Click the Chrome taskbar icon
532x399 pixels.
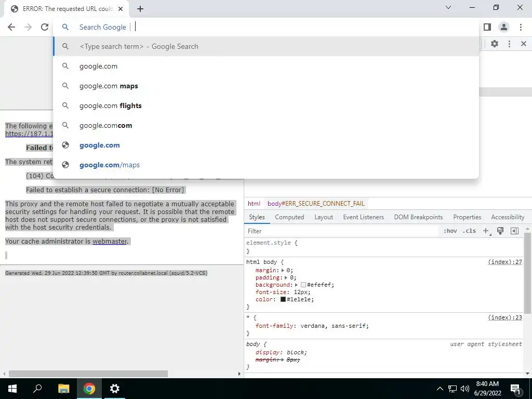89,389
